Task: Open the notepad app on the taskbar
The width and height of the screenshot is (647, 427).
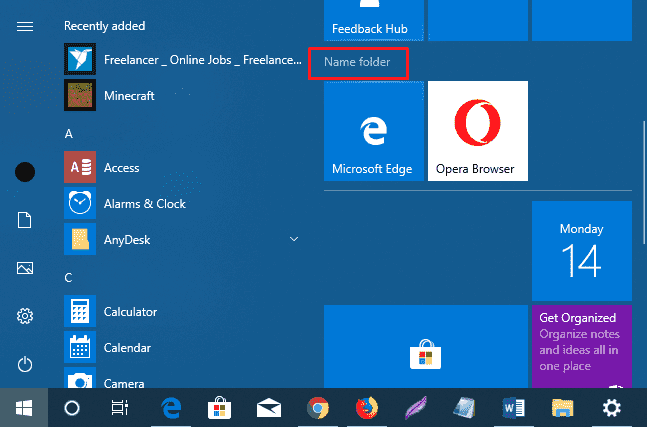Action: coord(464,408)
